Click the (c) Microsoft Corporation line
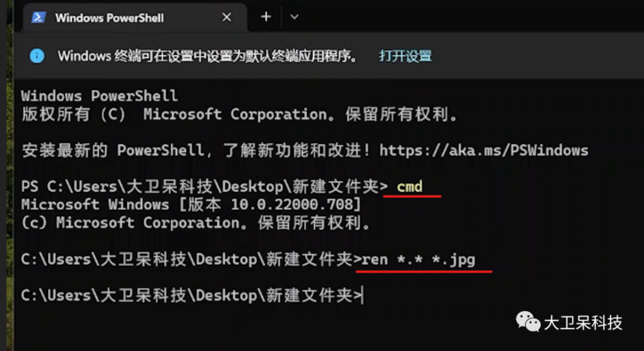This screenshot has height=351, width=644. click(x=195, y=222)
